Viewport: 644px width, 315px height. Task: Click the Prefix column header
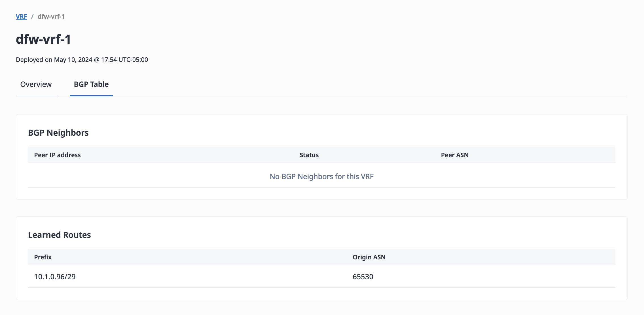43,257
